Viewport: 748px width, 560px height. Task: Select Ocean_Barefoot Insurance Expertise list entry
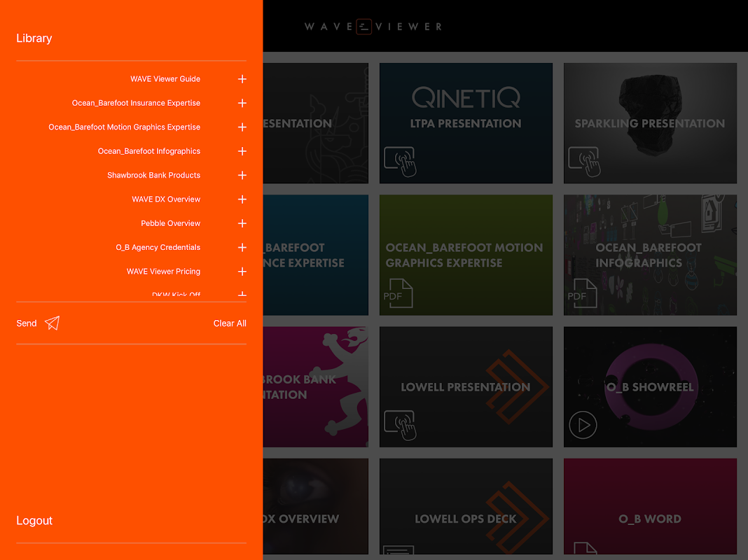[x=136, y=103]
